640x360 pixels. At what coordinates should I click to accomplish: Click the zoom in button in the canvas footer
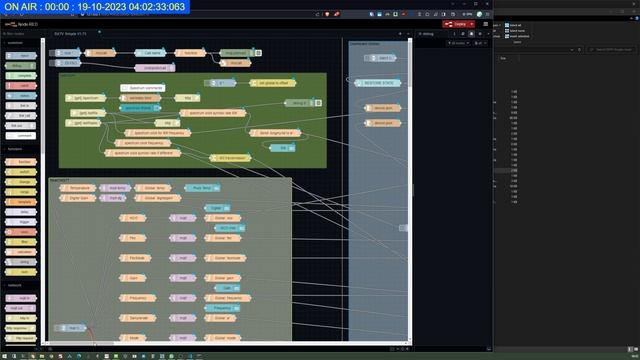pos(407,349)
